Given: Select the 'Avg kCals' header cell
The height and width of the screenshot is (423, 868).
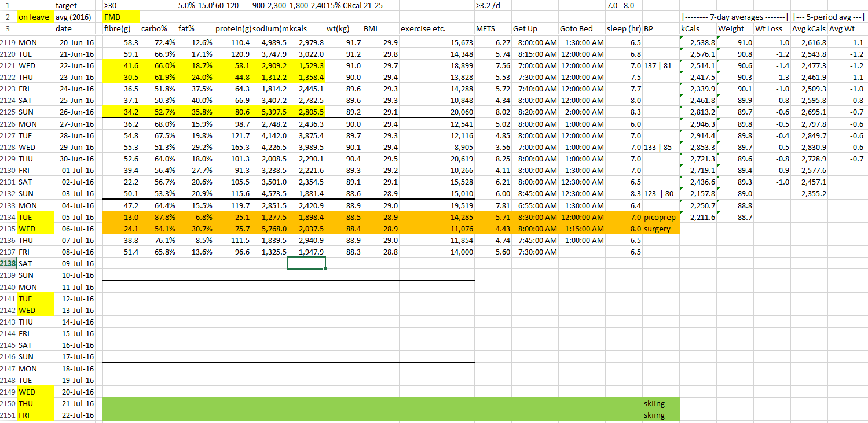Looking at the screenshot, I should pyautogui.click(x=809, y=28).
